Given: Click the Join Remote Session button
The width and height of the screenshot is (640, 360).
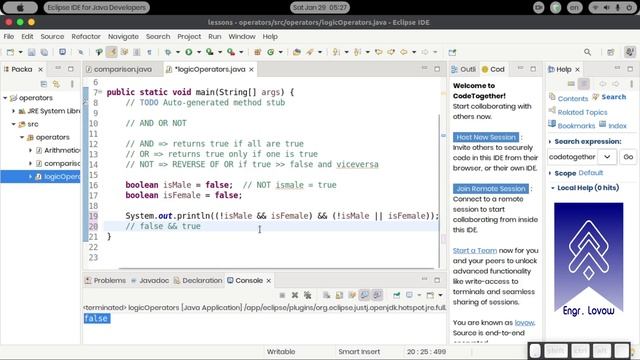Looking at the screenshot, I should pos(491,189).
